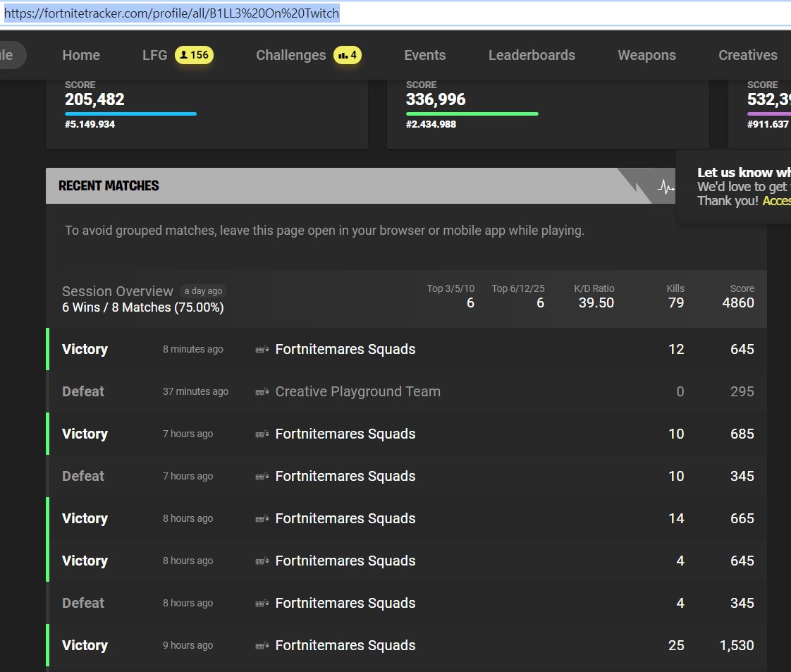Click keyboard icon beside Creative Playground Team
The width and height of the screenshot is (791, 672).
(262, 392)
